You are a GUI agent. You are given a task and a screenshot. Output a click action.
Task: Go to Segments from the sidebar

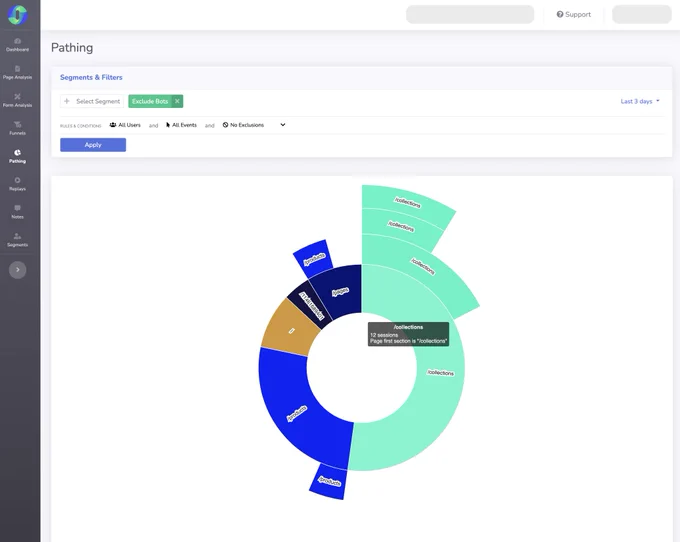coord(17,240)
